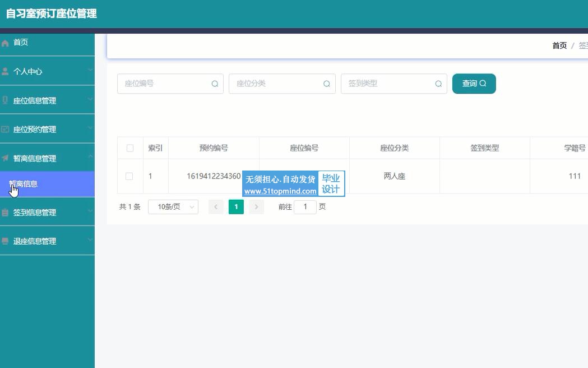The height and width of the screenshot is (368, 588).
Task: Click the 座位编号 search input
Action: tap(170, 84)
